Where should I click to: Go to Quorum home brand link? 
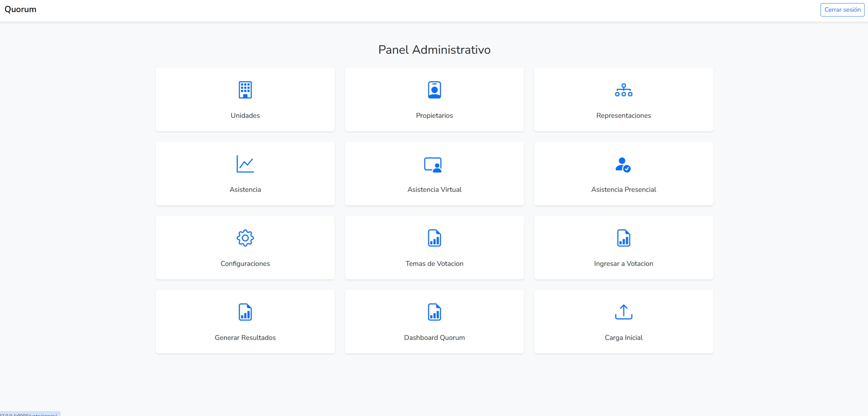[20, 9]
